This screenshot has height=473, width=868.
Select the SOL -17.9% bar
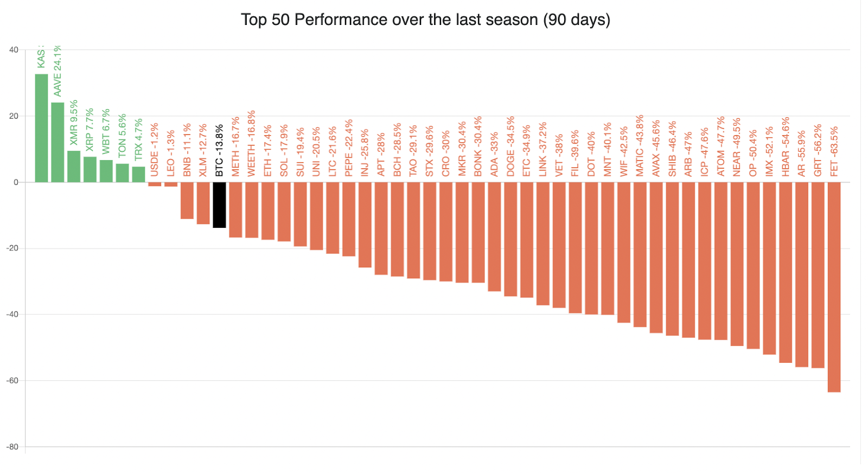(x=284, y=212)
